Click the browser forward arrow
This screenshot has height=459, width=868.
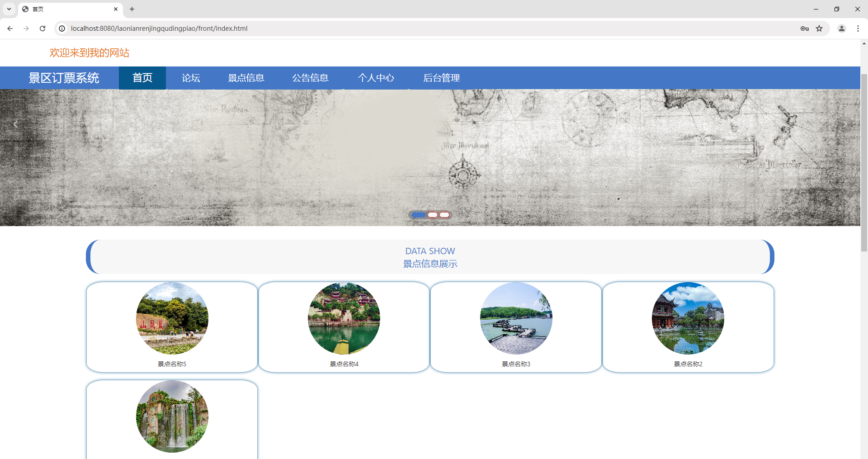pos(26,28)
